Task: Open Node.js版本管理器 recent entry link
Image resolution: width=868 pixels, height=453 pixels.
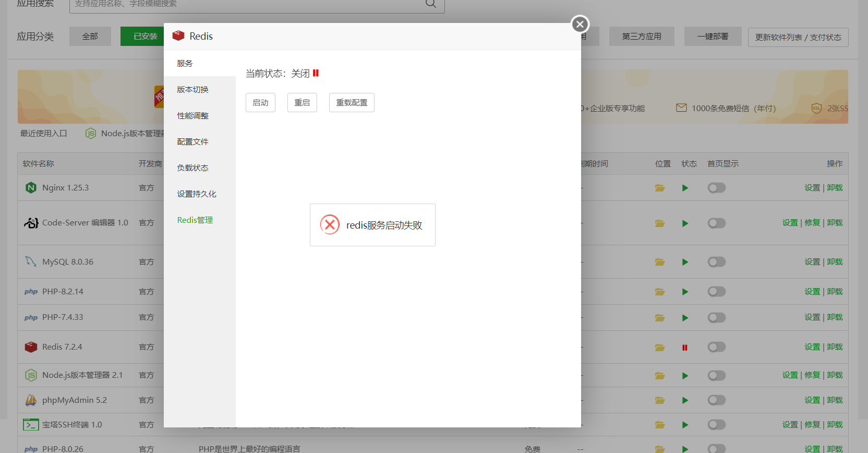Action: [x=125, y=133]
